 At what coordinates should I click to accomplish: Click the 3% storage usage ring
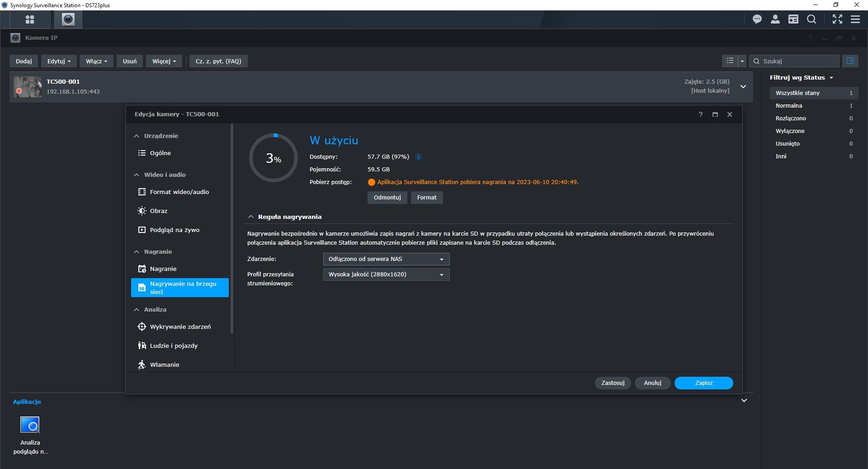pos(274,158)
